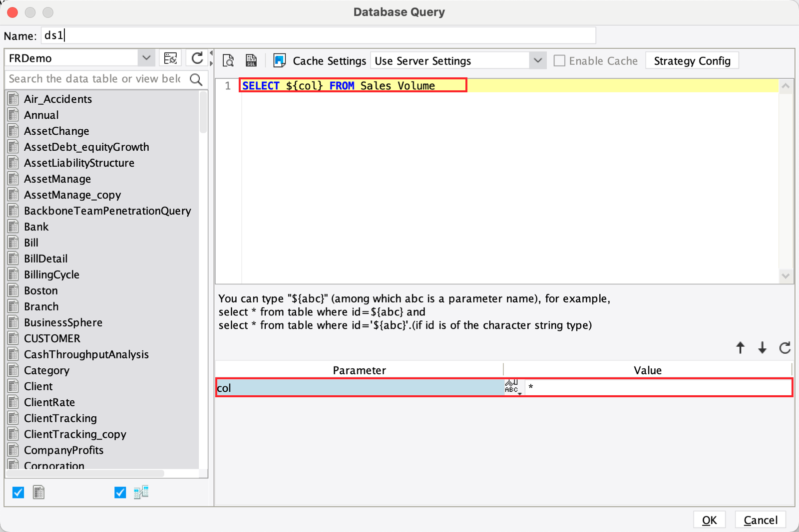Click in the SQL editor on the SELECT statement
799x532 pixels.
(339, 86)
